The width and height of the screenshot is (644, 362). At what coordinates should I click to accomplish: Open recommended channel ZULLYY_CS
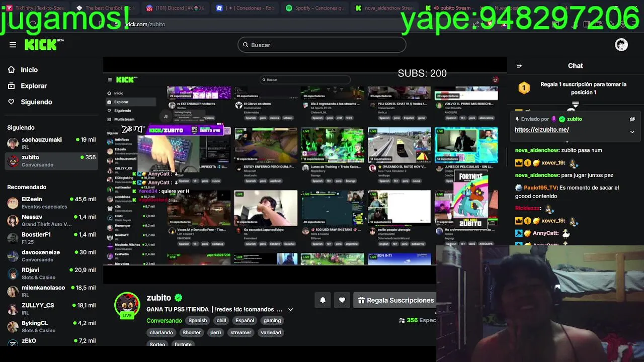pos(51,309)
